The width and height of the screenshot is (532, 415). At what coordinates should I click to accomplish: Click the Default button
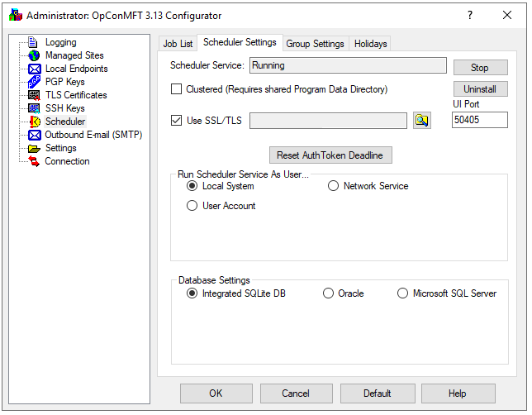pos(378,394)
